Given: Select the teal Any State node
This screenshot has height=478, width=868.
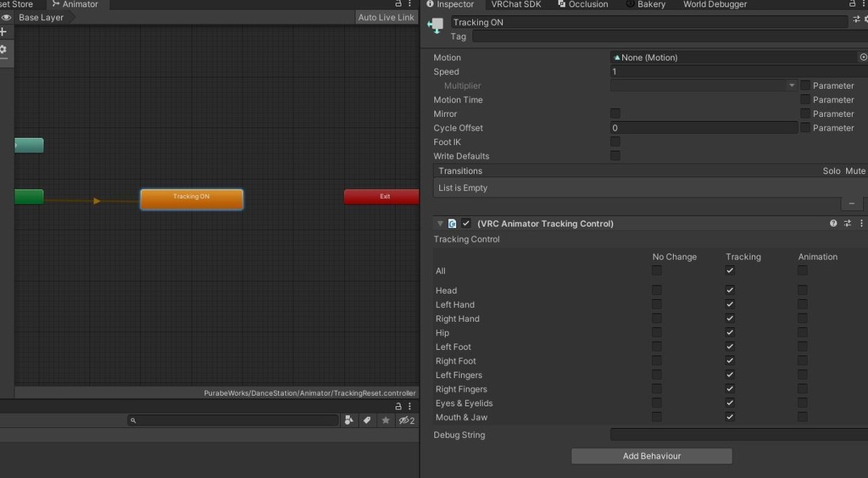Looking at the screenshot, I should point(29,146).
